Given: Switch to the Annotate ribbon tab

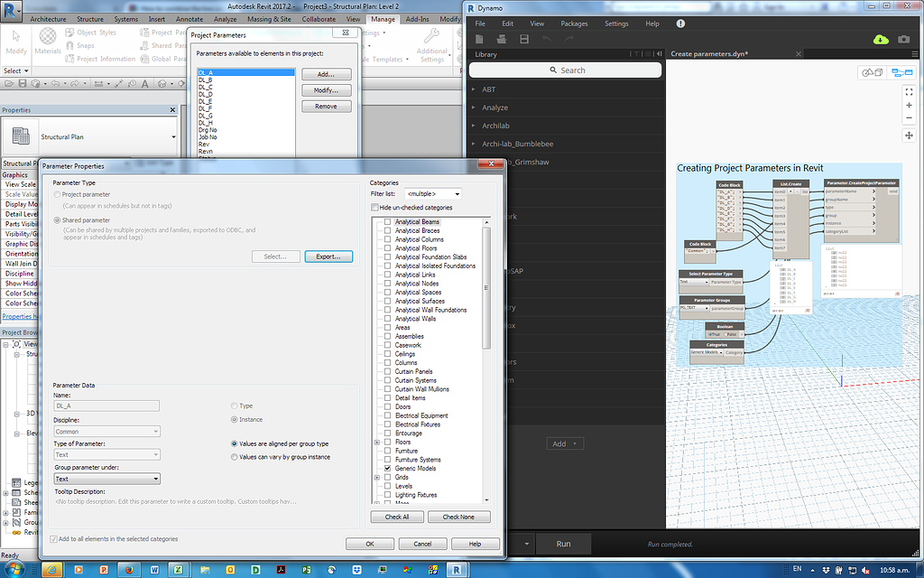Looking at the screenshot, I should [x=189, y=18].
